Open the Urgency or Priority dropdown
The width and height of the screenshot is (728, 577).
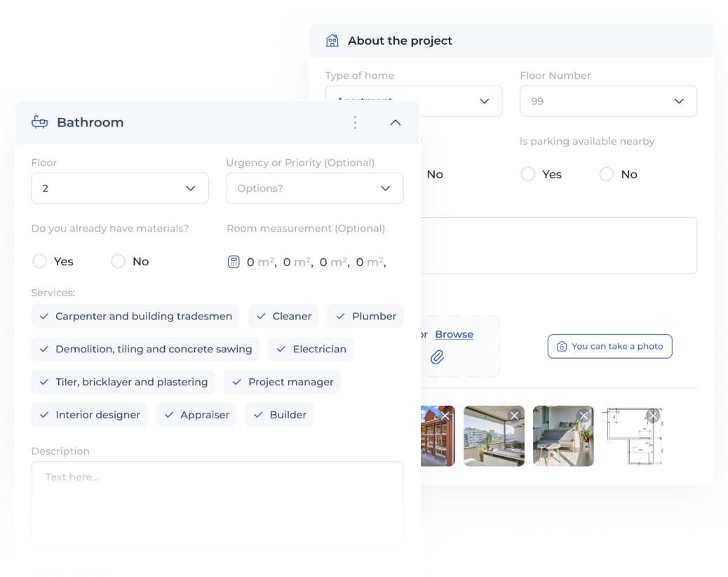click(x=315, y=188)
